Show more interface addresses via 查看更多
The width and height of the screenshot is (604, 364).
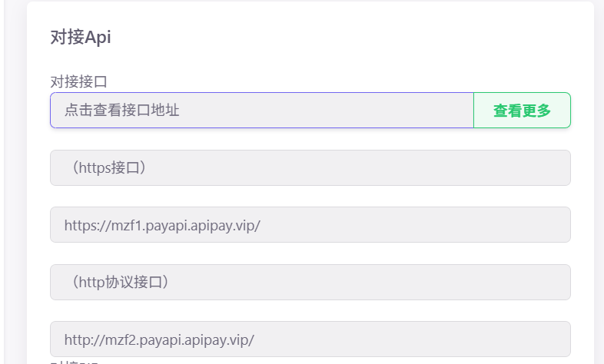522,111
